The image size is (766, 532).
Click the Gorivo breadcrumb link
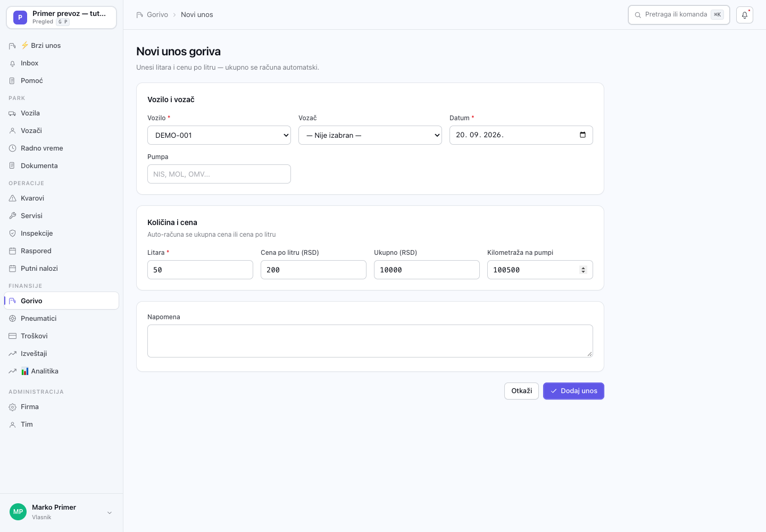(x=157, y=15)
